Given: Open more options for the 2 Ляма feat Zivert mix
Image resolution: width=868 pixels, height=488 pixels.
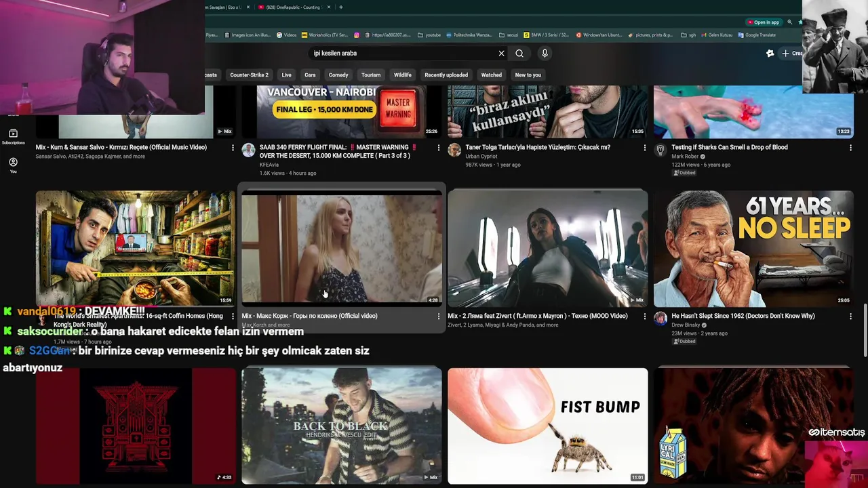Looking at the screenshot, I should coord(645,317).
